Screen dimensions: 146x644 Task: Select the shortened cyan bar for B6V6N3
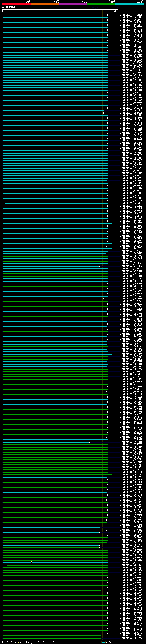[50, 103]
